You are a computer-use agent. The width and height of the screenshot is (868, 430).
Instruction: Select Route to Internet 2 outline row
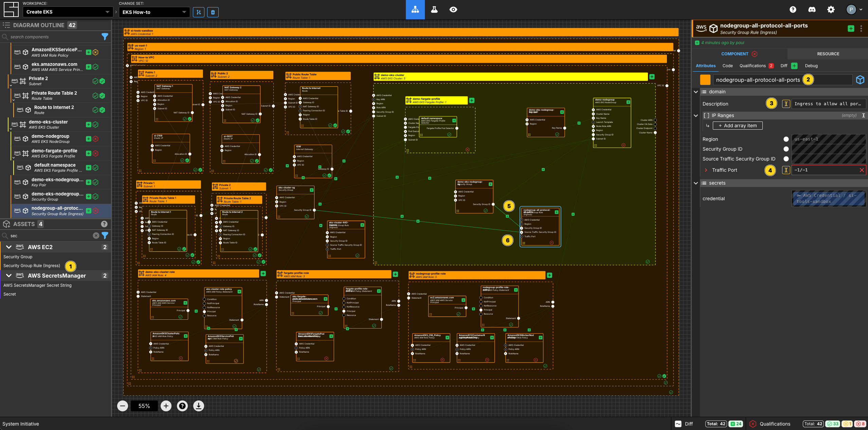coord(63,110)
